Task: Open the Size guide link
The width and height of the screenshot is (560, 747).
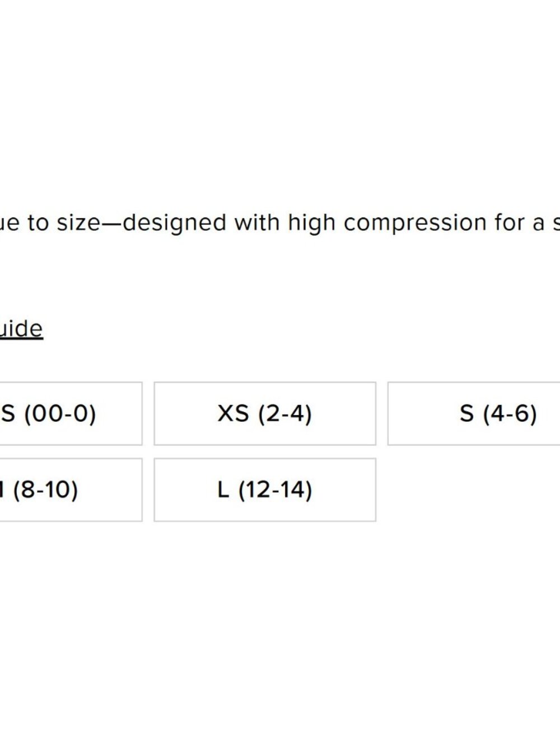Action: 21,329
